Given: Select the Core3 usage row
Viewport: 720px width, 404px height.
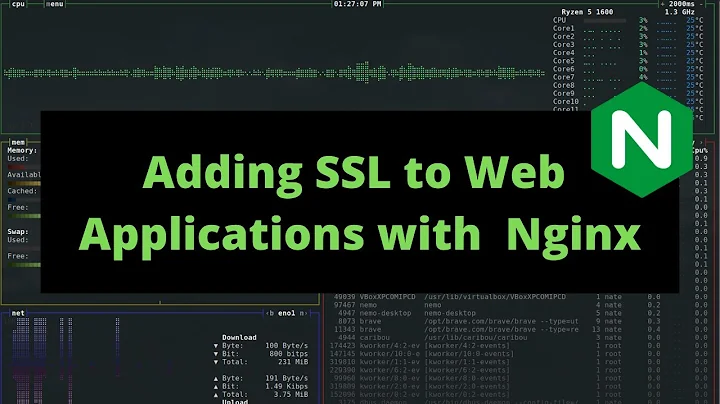Looking at the screenshot, I should pyautogui.click(x=628, y=45).
